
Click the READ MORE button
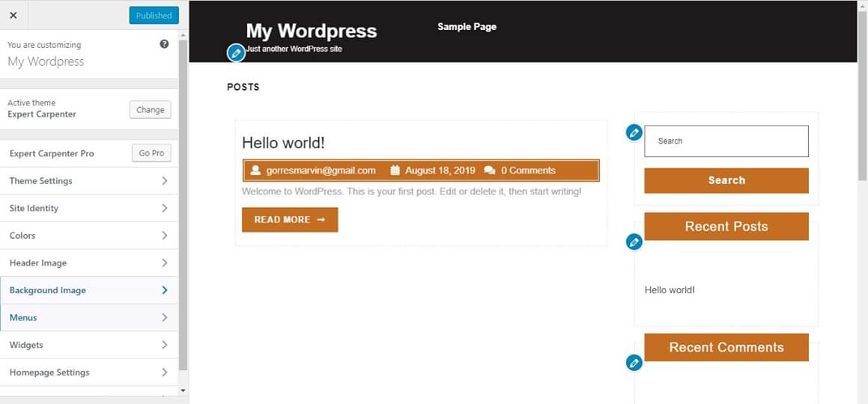(x=290, y=219)
